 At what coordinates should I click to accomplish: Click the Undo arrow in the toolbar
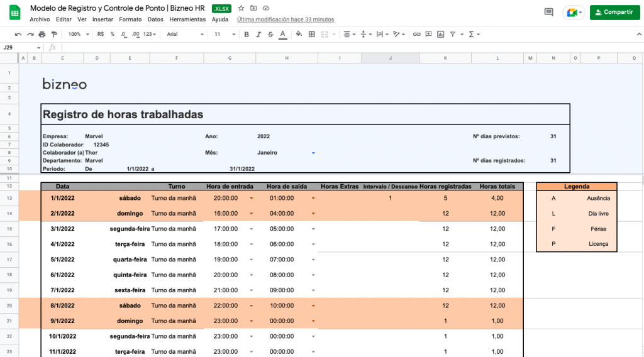point(18,35)
